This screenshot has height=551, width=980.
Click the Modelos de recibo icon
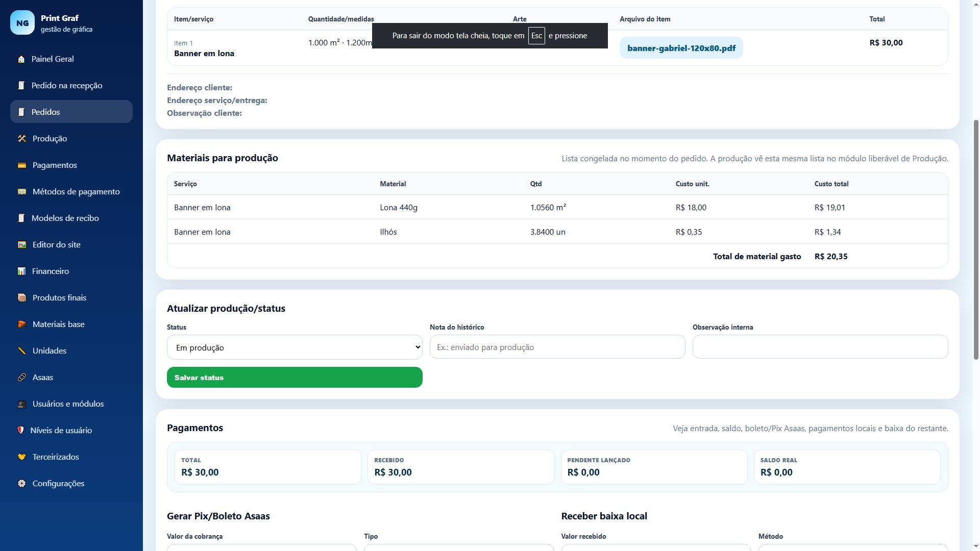(21, 218)
